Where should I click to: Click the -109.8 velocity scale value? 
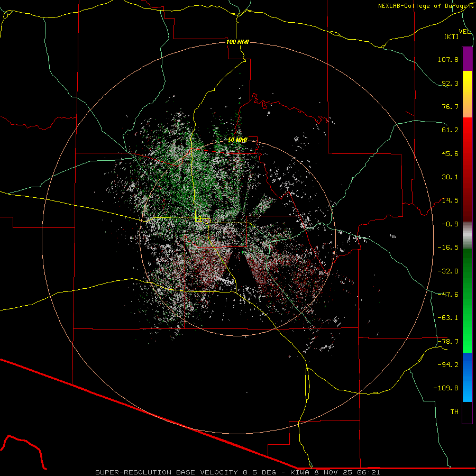(446, 388)
